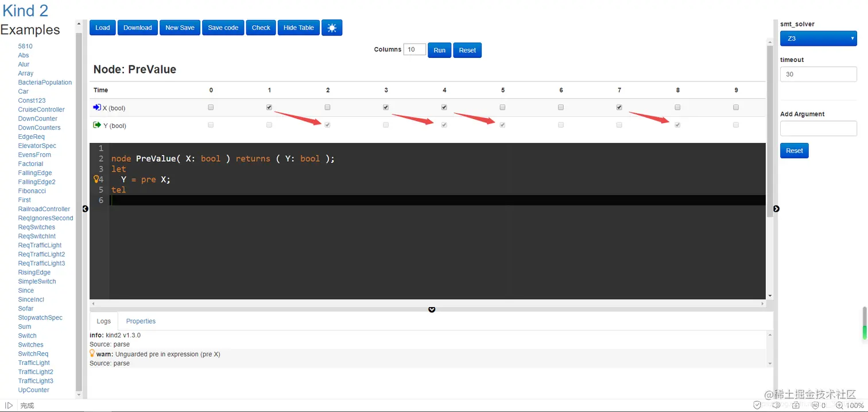Click the Reset button under Add Argument
Image resolution: width=868 pixels, height=412 pixels.
point(795,151)
